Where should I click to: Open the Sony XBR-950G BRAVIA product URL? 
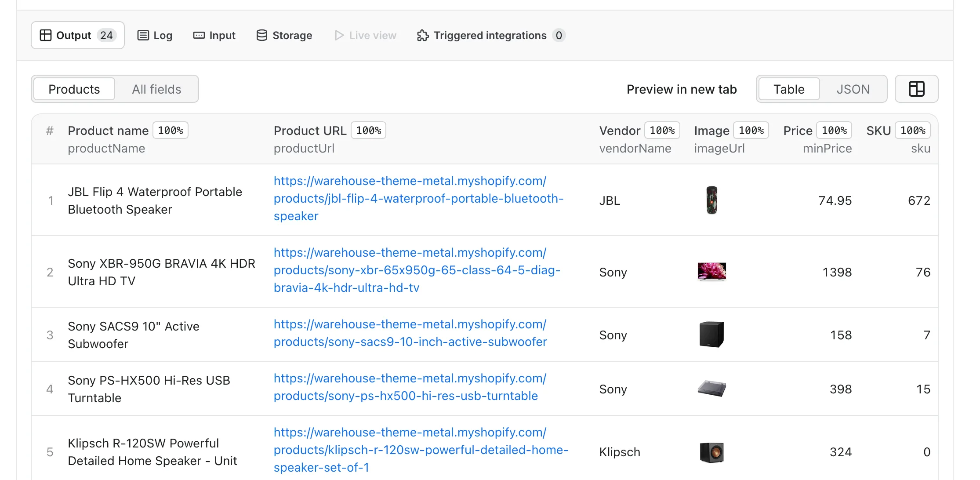417,270
